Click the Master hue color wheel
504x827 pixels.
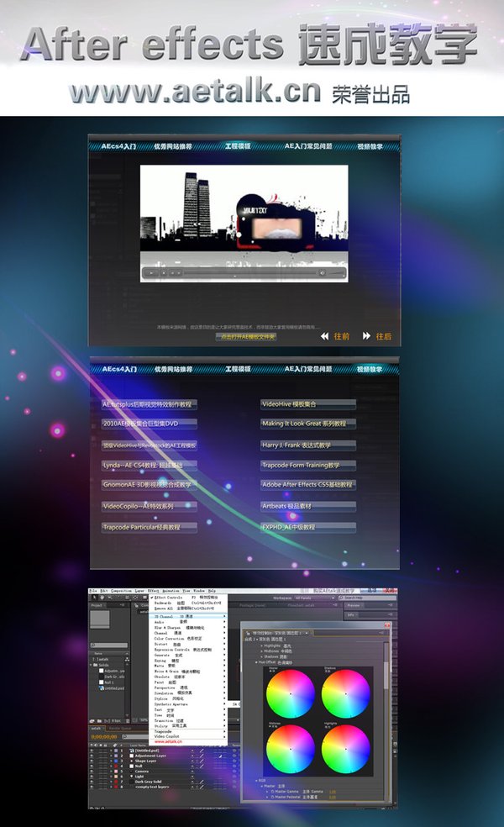point(291,693)
